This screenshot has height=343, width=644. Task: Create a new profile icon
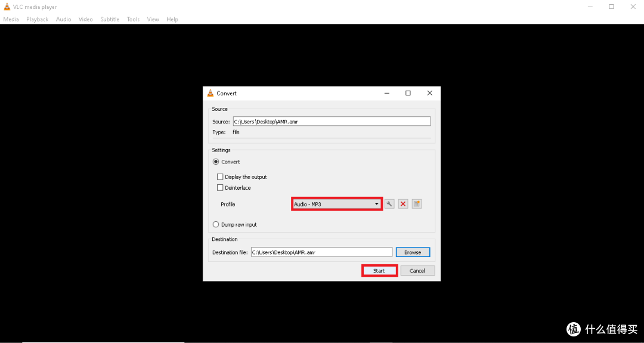[417, 204]
